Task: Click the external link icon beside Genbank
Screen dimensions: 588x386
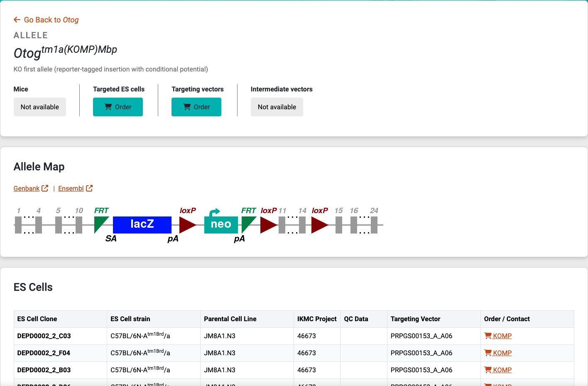Action: pyautogui.click(x=45, y=188)
